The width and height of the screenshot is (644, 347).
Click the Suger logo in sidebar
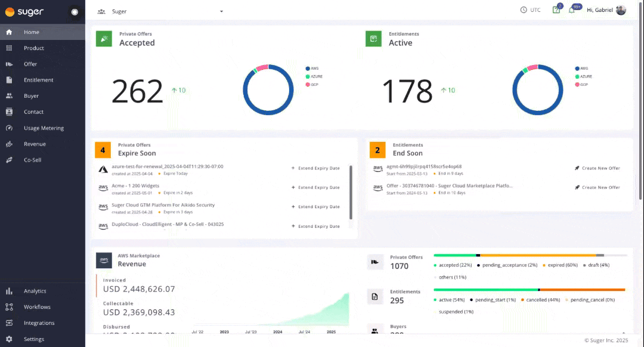point(24,12)
